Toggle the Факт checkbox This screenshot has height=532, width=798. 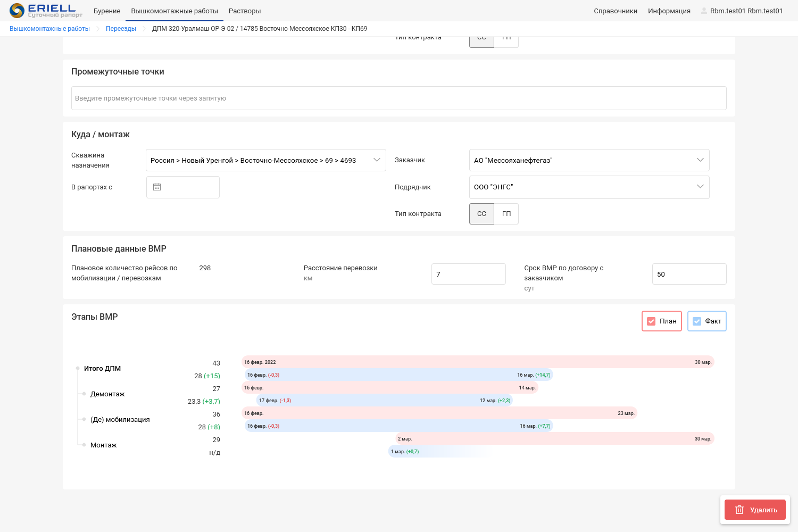pyautogui.click(x=697, y=321)
